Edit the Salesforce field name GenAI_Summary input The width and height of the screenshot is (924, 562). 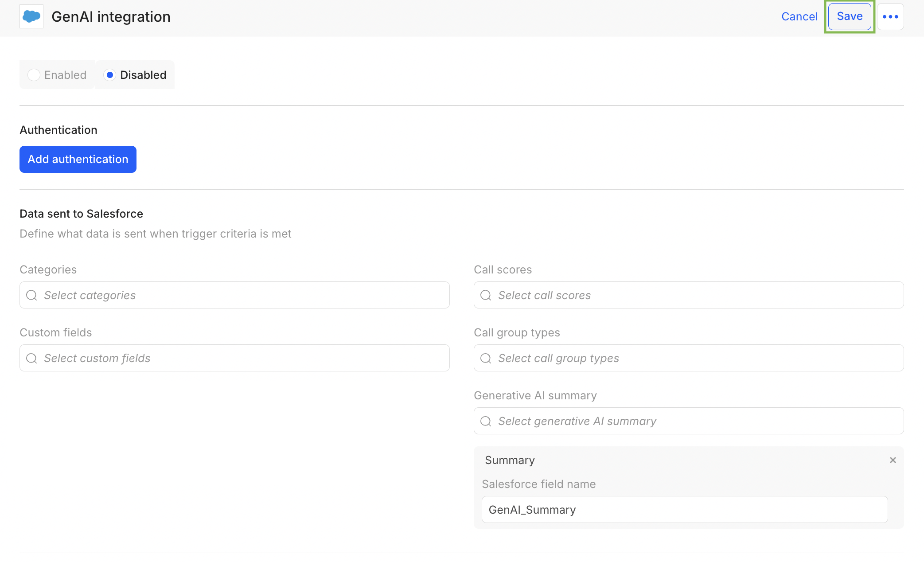pyautogui.click(x=685, y=510)
